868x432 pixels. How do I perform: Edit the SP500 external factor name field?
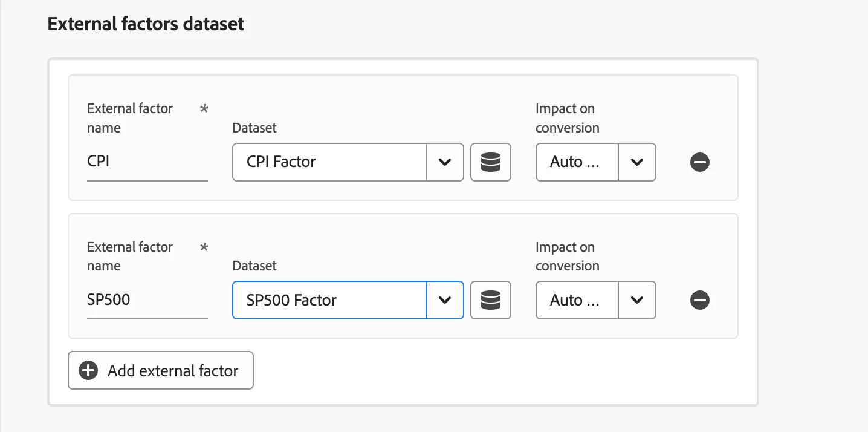tap(147, 300)
